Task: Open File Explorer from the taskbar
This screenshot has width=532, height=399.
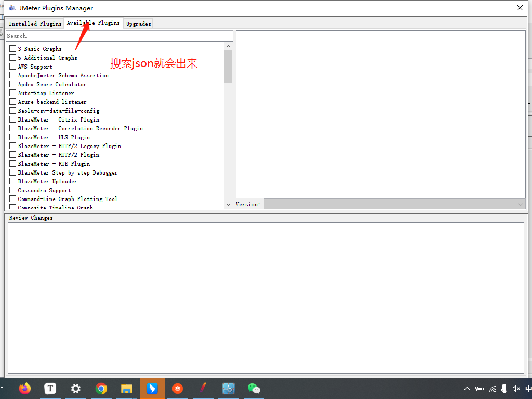Action: (x=127, y=389)
